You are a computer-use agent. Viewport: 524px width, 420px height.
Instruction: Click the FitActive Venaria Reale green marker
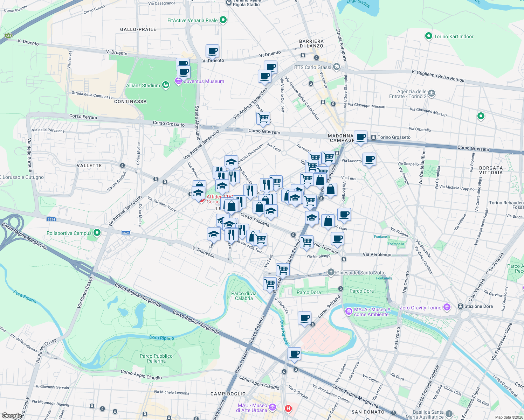[223, 20]
